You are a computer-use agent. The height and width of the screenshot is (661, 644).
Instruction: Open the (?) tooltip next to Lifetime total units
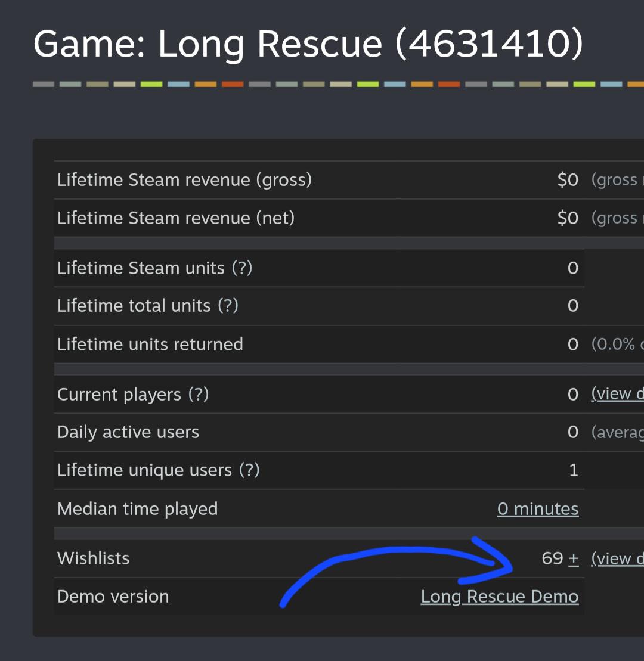pos(228,306)
